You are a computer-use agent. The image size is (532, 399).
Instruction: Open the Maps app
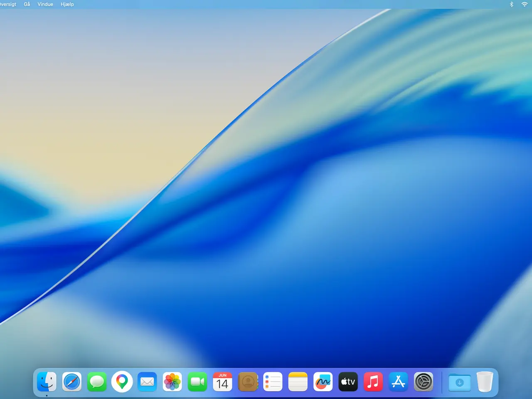pos(122,382)
